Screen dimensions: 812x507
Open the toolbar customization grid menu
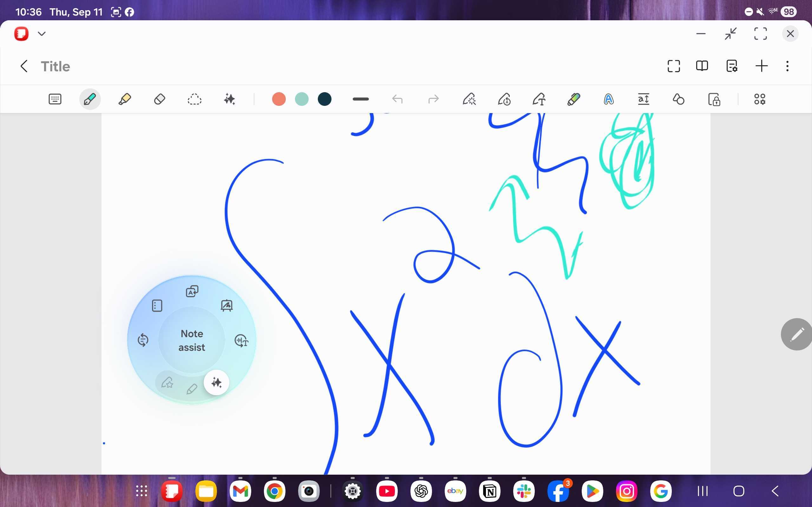pos(760,99)
